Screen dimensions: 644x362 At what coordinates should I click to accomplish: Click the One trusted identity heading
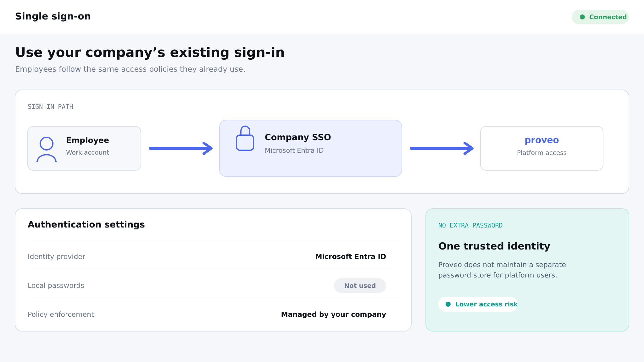pos(494,246)
